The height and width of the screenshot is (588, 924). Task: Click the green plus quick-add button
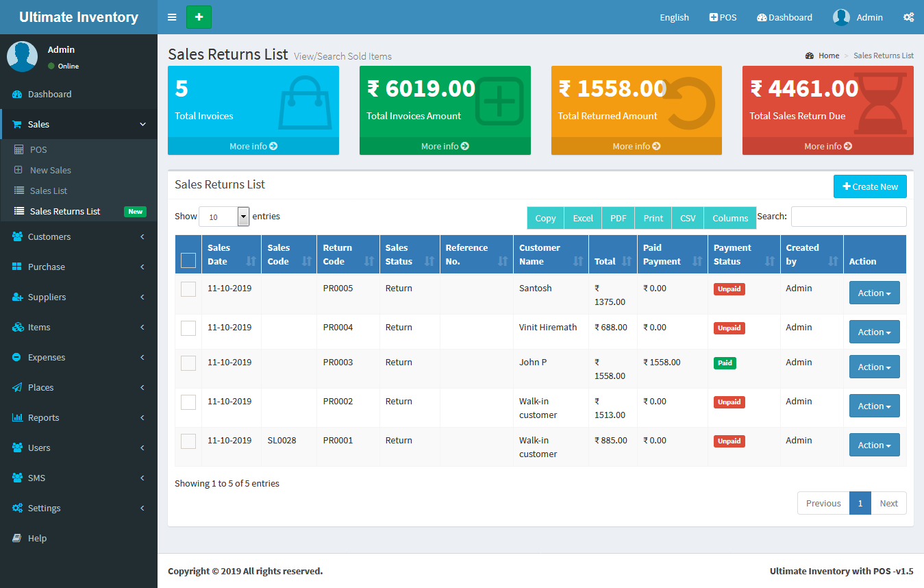[x=199, y=17]
